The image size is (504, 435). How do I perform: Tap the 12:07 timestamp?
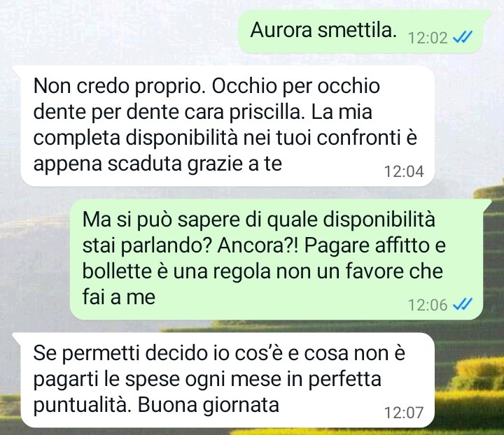(404, 413)
